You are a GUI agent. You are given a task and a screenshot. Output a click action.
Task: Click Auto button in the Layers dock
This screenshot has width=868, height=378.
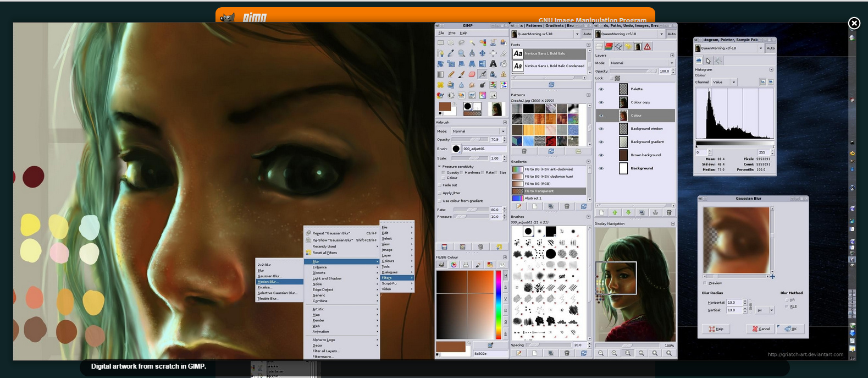tap(672, 34)
